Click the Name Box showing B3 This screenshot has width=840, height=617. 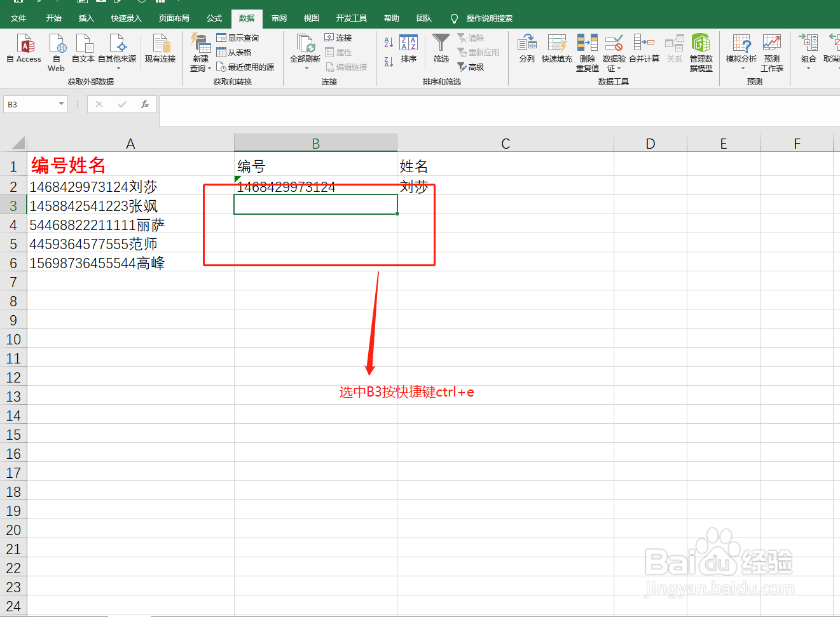pyautogui.click(x=30, y=104)
